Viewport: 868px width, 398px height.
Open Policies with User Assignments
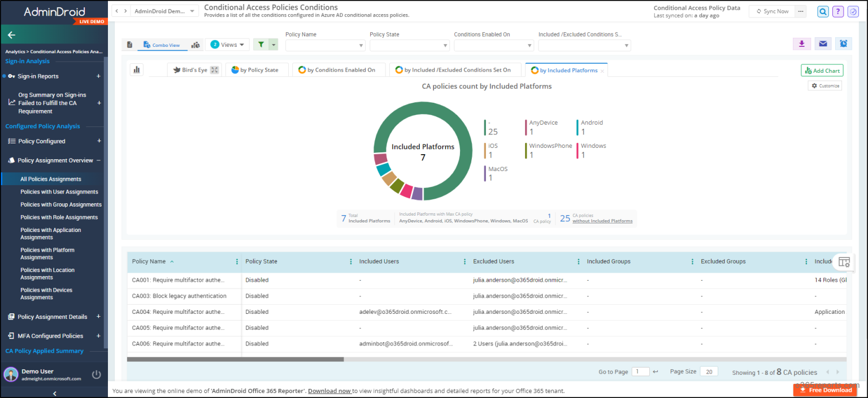tap(59, 192)
